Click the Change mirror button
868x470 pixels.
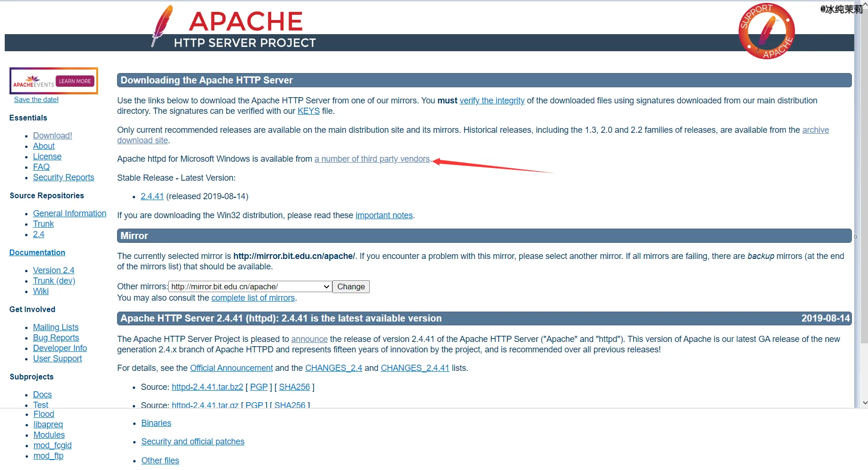351,286
